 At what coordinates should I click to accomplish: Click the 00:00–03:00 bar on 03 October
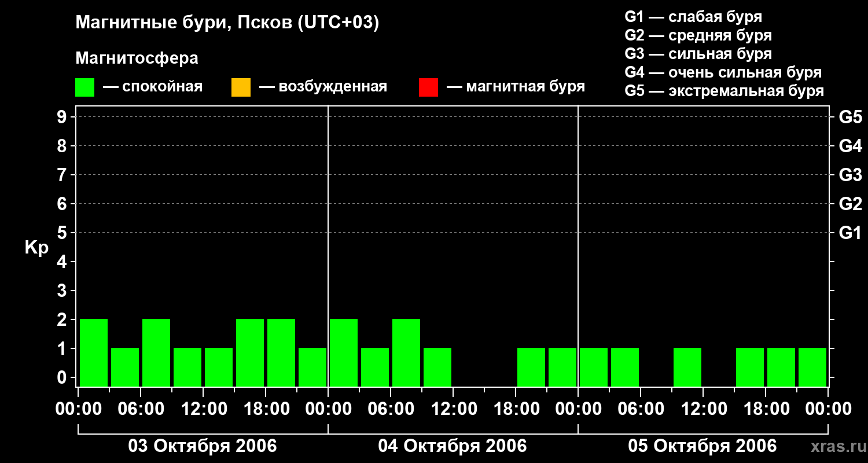coord(94,352)
